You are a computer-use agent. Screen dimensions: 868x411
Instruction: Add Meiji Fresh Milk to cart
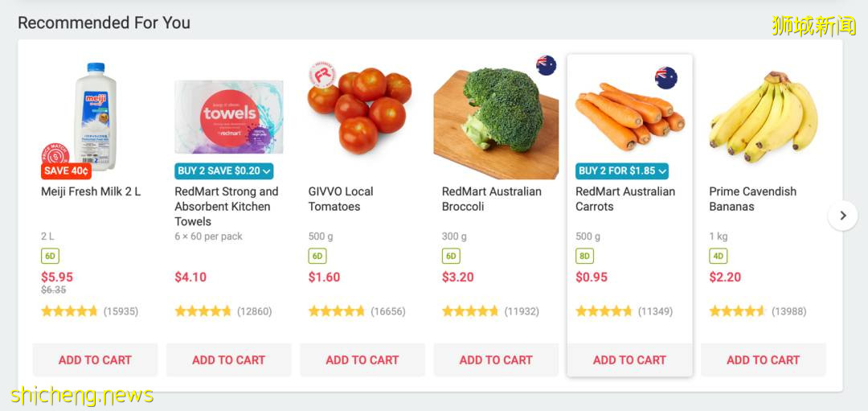pos(95,360)
